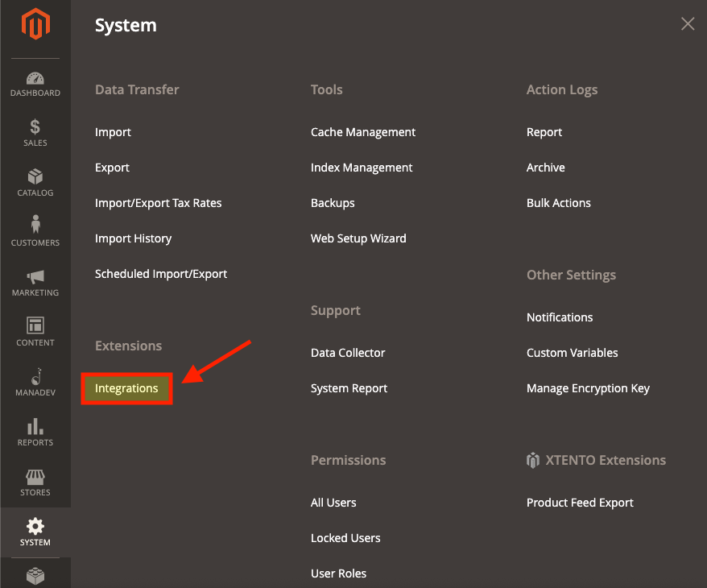Open Cache Management under Tools
707x588 pixels.
pos(363,132)
